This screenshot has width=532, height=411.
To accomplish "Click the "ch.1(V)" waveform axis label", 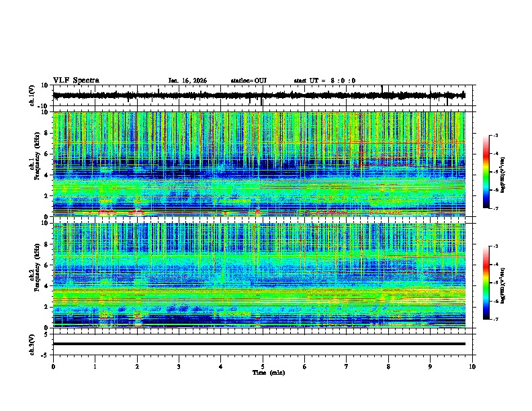I will (32, 95).
